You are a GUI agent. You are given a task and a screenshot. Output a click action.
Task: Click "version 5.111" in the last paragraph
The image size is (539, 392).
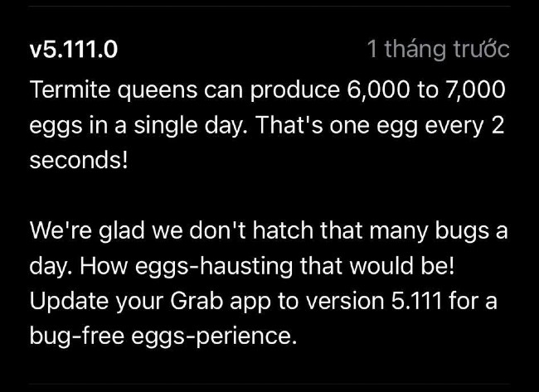[374, 301]
